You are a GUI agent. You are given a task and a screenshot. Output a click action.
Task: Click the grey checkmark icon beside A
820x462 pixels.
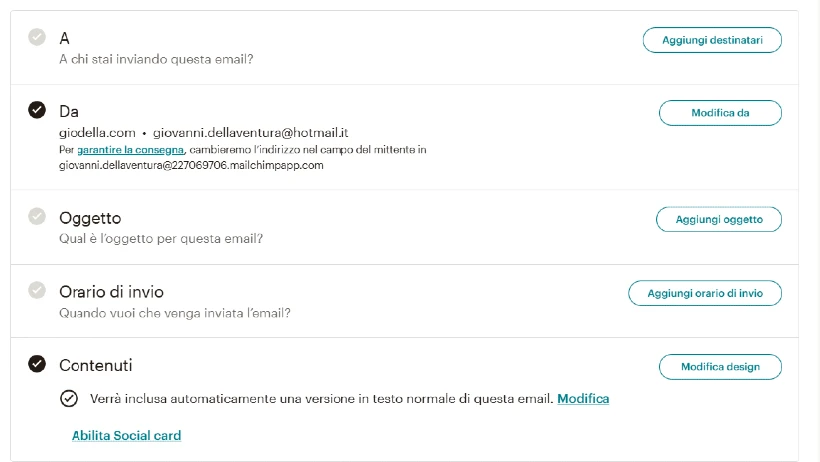coord(37,37)
